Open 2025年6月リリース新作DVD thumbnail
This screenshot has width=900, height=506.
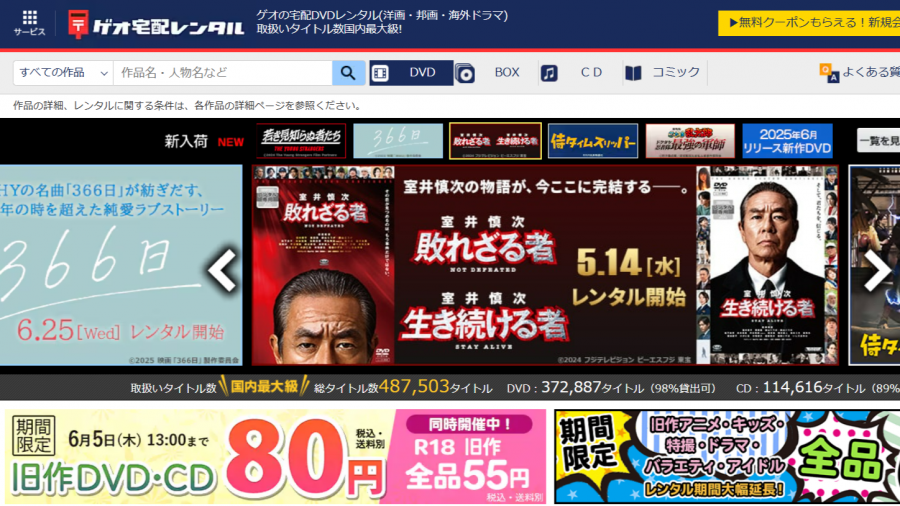coord(787,141)
